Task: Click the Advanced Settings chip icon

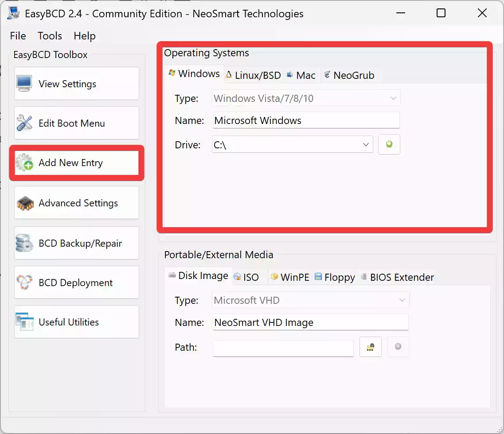Action: coord(25,203)
